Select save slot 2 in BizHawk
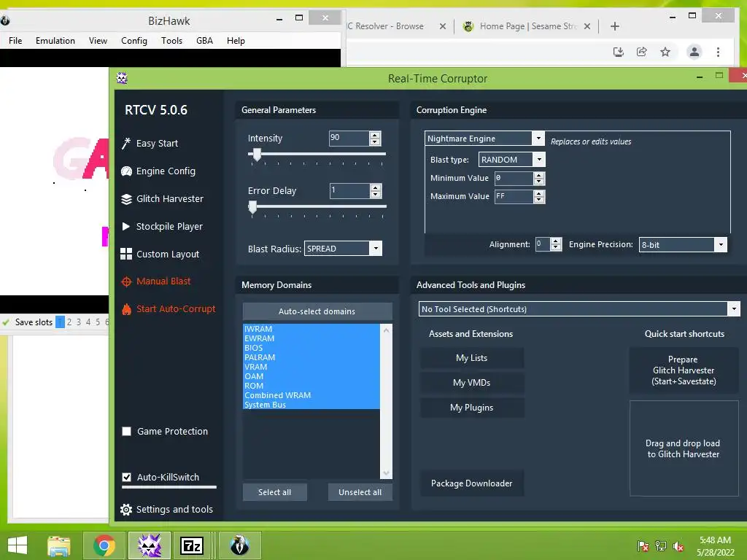The image size is (747, 560). pos(69,322)
